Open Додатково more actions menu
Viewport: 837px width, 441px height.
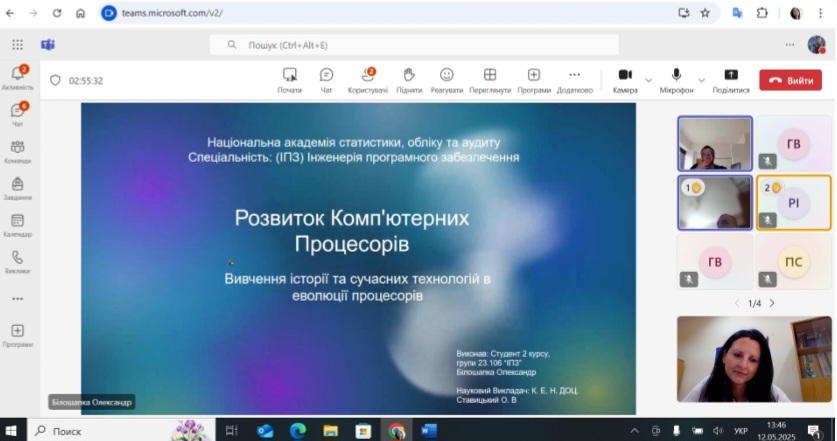pos(574,79)
